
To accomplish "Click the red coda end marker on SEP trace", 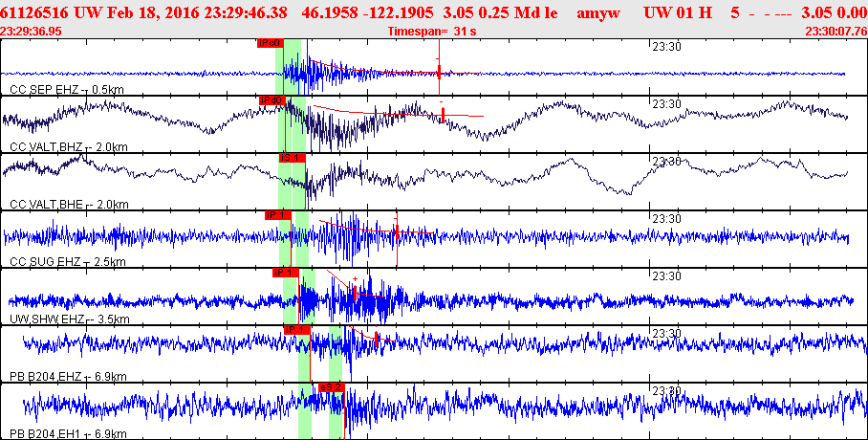I will tap(439, 69).
